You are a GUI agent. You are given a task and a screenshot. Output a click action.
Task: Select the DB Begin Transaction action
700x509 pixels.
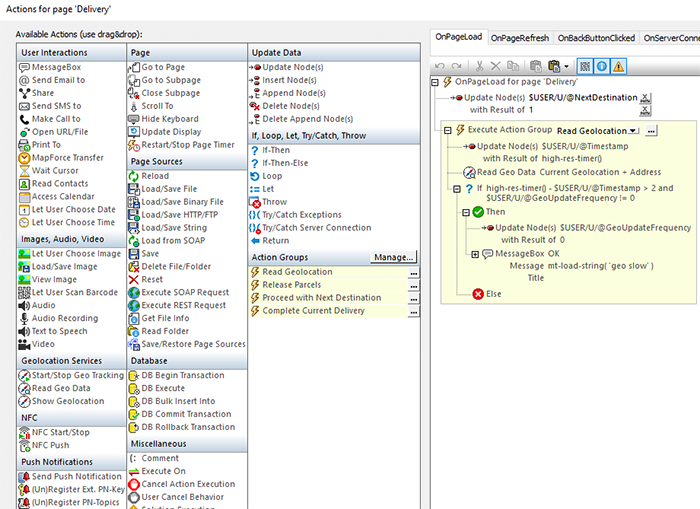pyautogui.click(x=182, y=375)
